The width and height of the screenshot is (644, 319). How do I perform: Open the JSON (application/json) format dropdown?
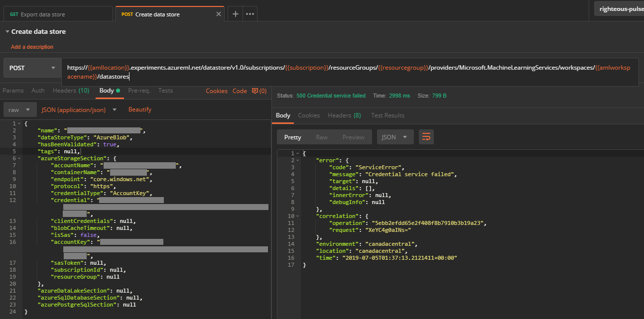click(80, 109)
